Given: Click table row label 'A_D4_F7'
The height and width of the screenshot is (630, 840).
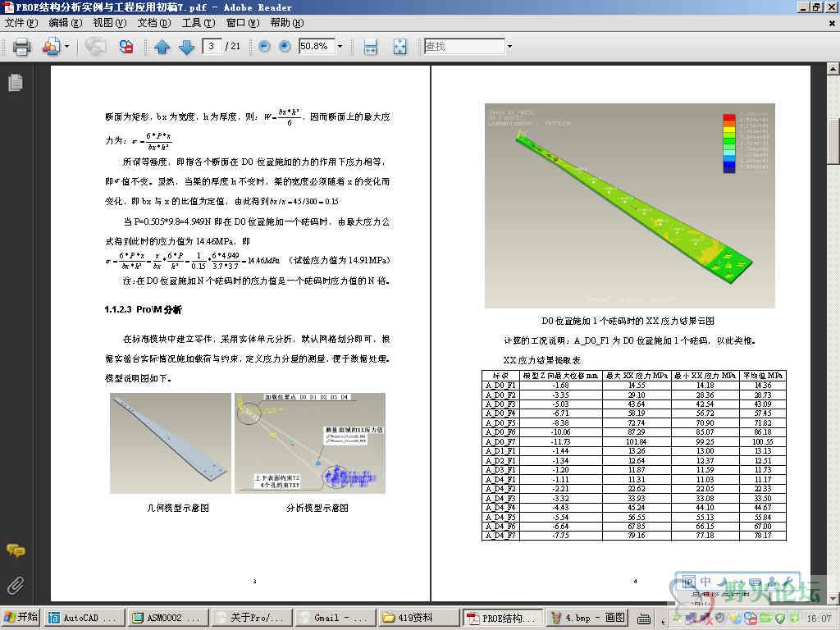Looking at the screenshot, I should pos(500,535).
